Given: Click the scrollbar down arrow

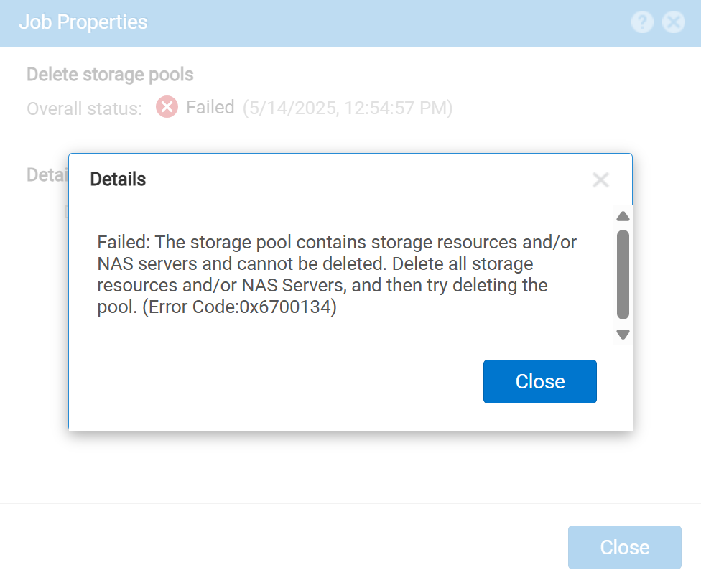Looking at the screenshot, I should click(x=622, y=334).
